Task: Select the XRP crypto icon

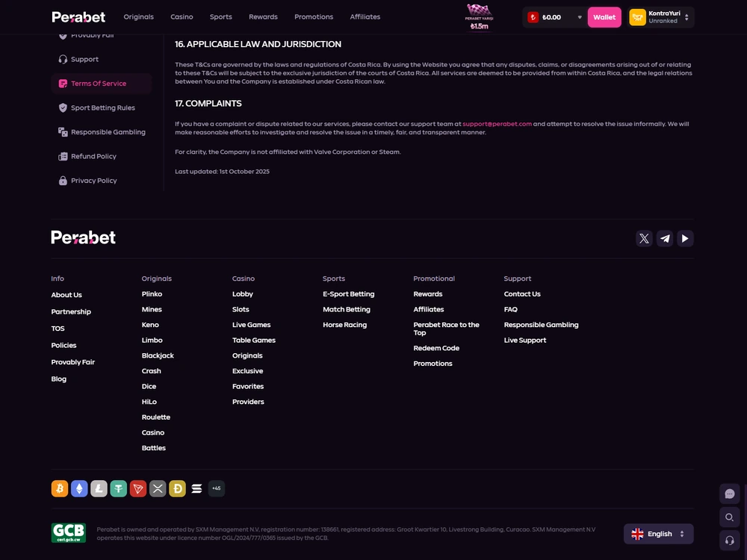Action: 158,488
